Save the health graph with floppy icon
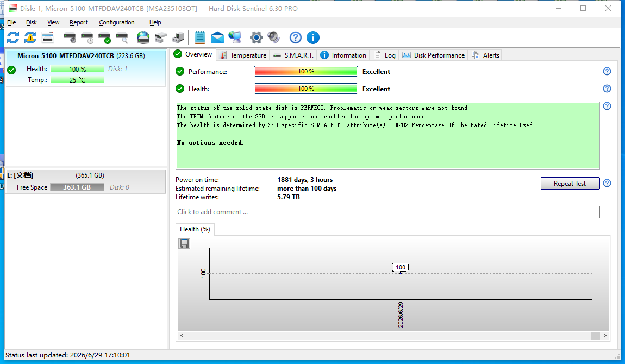This screenshot has height=364, width=625. tap(184, 243)
